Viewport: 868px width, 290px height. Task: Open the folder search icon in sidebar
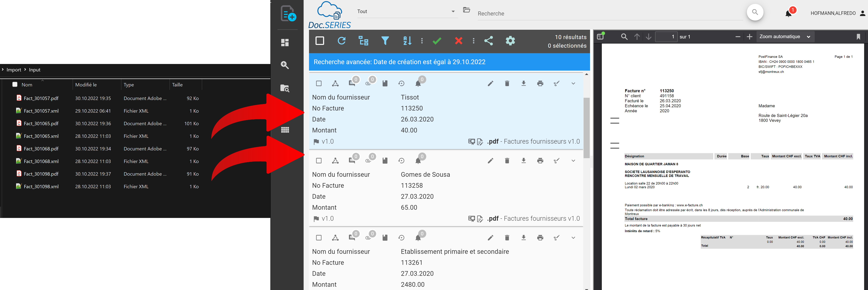(285, 88)
